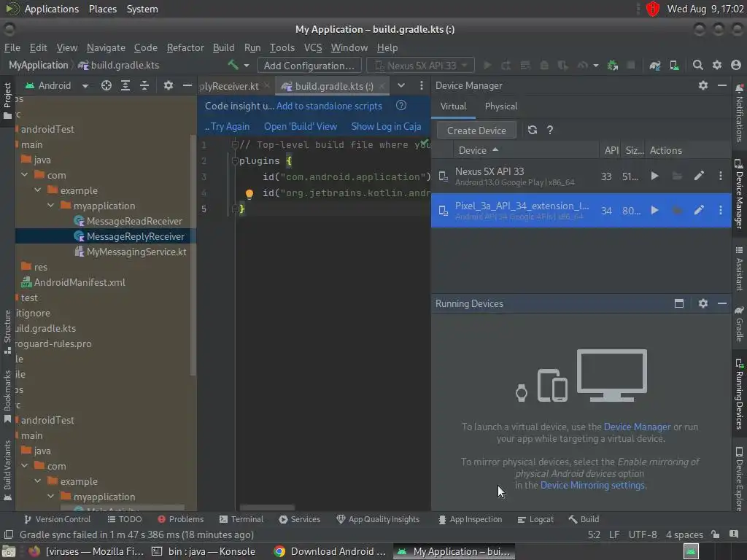Click the yellow intention lightbulb in editor
The height and width of the screenshot is (560, 747).
[x=249, y=194]
